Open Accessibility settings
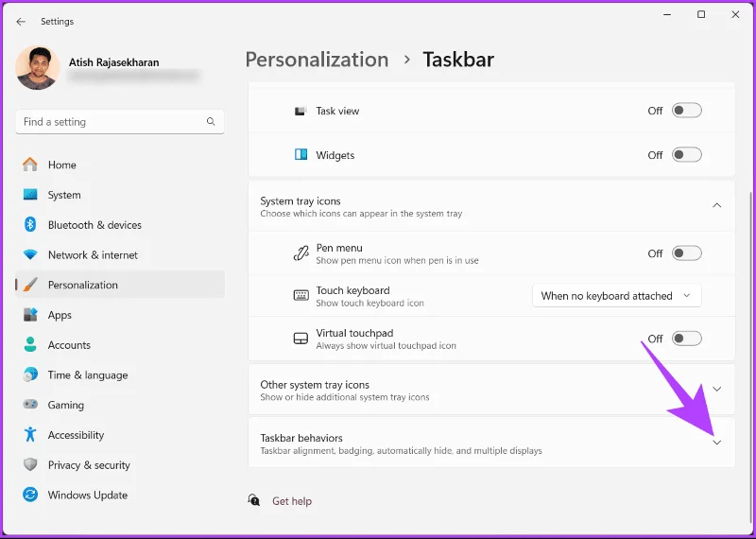The image size is (756, 539). click(120, 435)
